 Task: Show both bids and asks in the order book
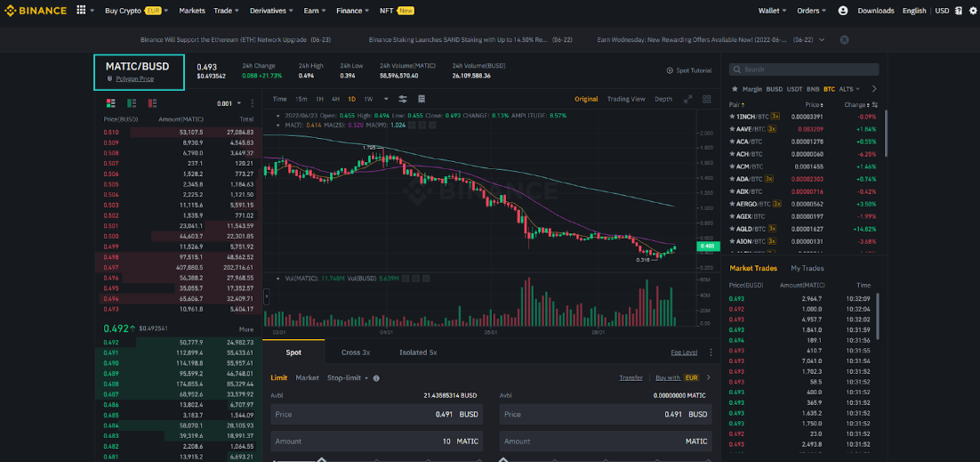click(x=110, y=102)
